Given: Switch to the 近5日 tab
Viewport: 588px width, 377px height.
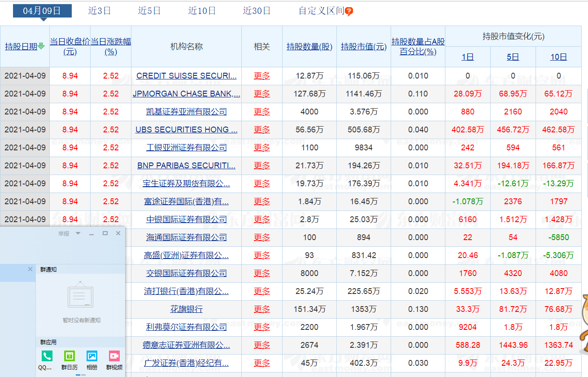Looking at the screenshot, I should (x=149, y=11).
